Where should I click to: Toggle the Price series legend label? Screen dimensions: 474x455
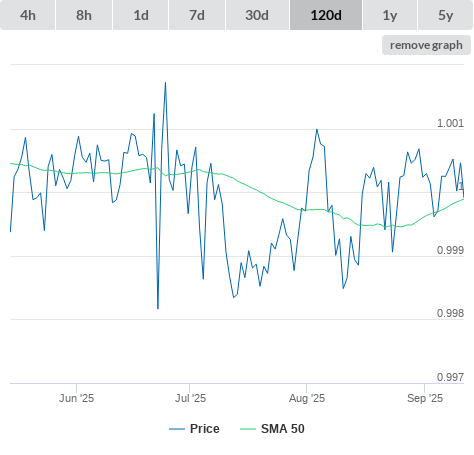pos(205,429)
